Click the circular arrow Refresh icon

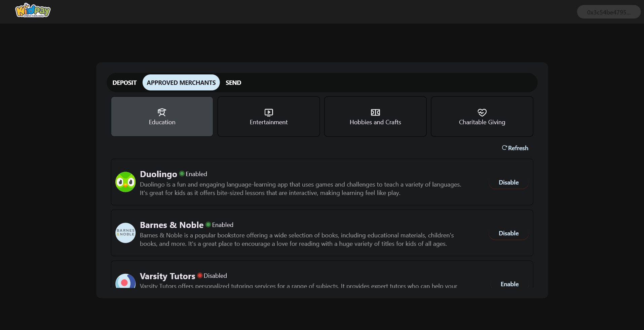click(x=504, y=147)
